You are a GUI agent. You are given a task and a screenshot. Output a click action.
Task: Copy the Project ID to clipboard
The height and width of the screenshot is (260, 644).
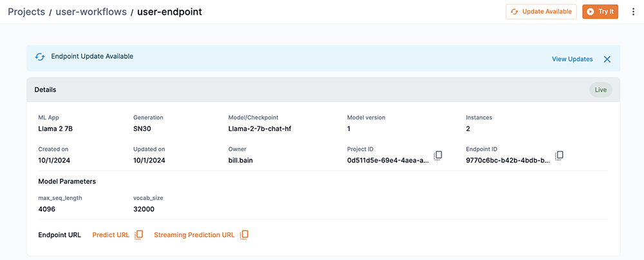click(438, 155)
